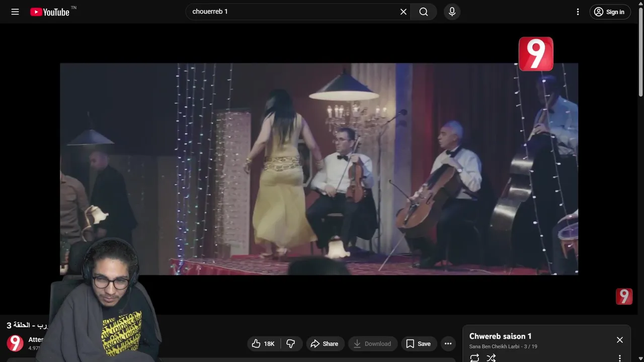This screenshot has width=644, height=362.
Task: Click the Download button
Action: tap(373, 343)
